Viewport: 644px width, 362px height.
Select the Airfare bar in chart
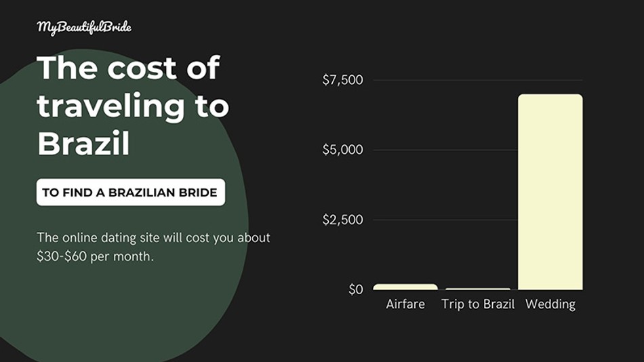pyautogui.click(x=405, y=287)
